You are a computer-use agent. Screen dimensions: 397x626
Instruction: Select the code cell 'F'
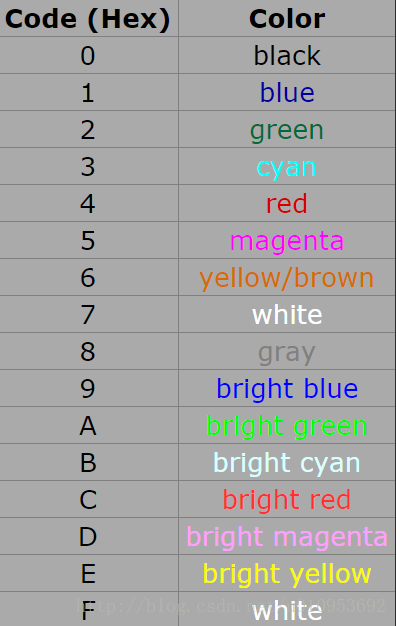click(89, 609)
